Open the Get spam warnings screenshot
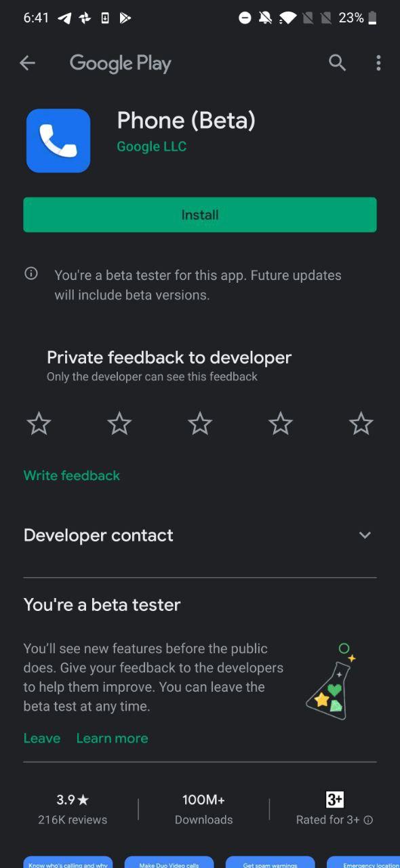Image resolution: width=400 pixels, height=868 pixels. [x=270, y=862]
